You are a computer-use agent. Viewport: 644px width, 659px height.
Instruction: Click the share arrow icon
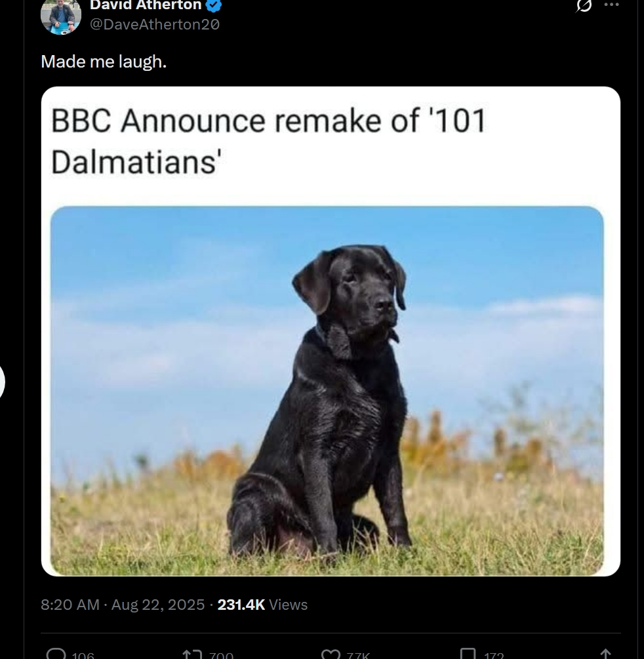(x=605, y=654)
